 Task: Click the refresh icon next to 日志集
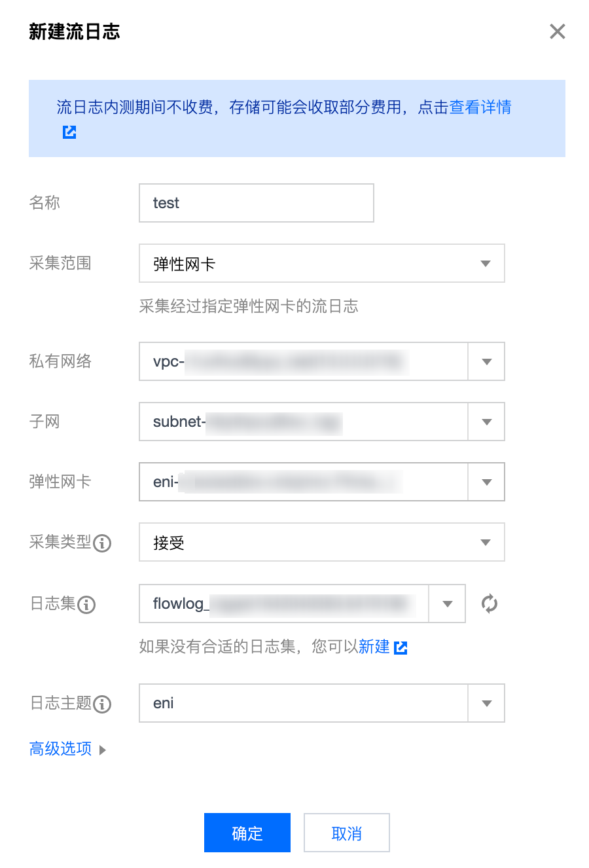(x=489, y=604)
